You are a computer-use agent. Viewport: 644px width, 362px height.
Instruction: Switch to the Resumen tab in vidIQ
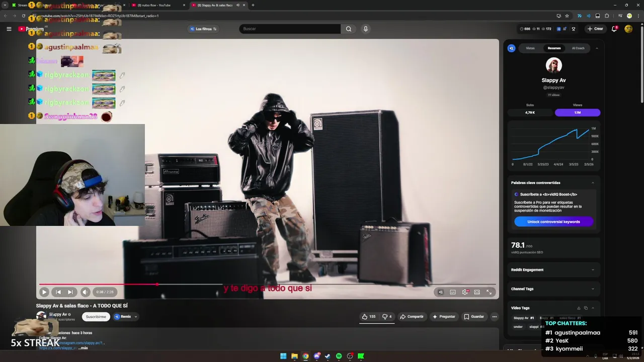pos(554,48)
